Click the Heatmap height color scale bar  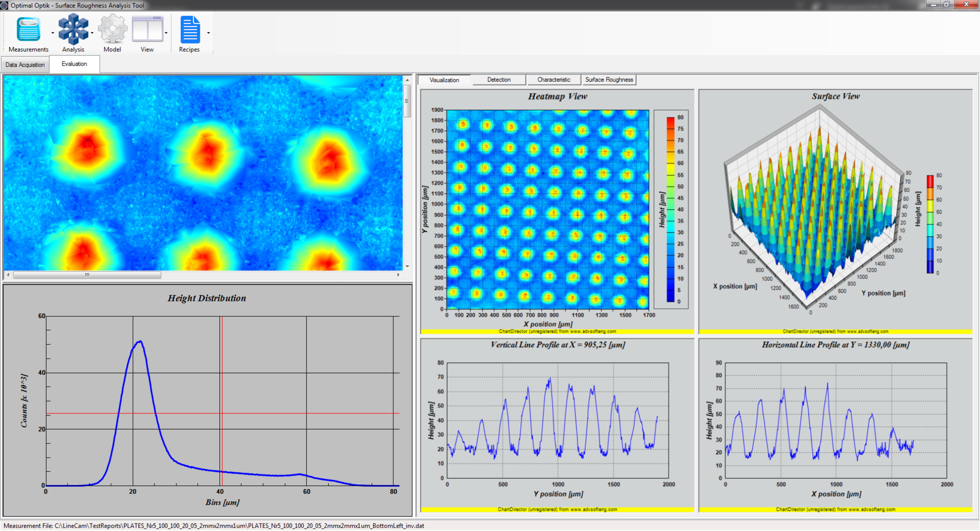pos(670,209)
